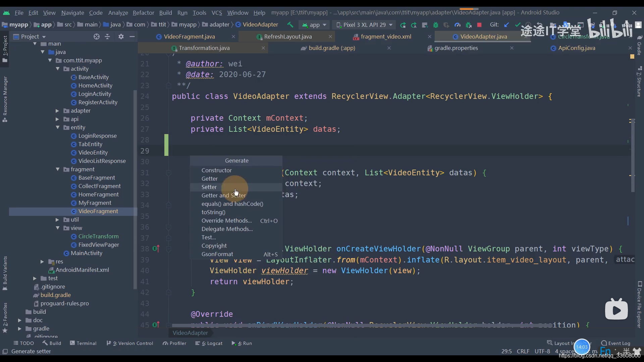The image size is (644, 362).
Task: Click the lines icon left of Debug
Action: pos(425,25)
